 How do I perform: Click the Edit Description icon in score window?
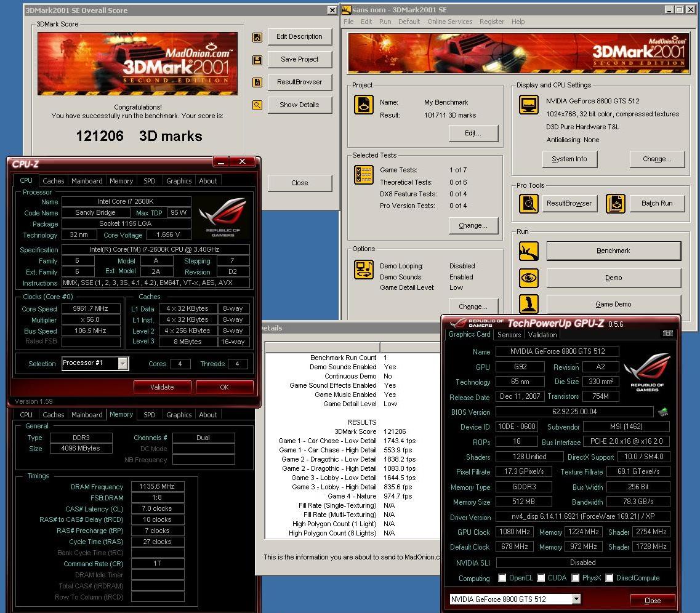257,38
